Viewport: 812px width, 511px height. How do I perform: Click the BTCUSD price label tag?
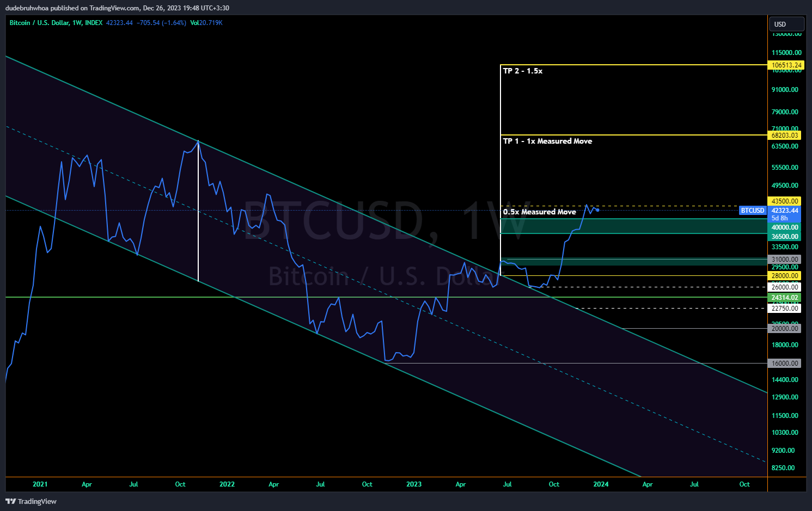click(753, 211)
